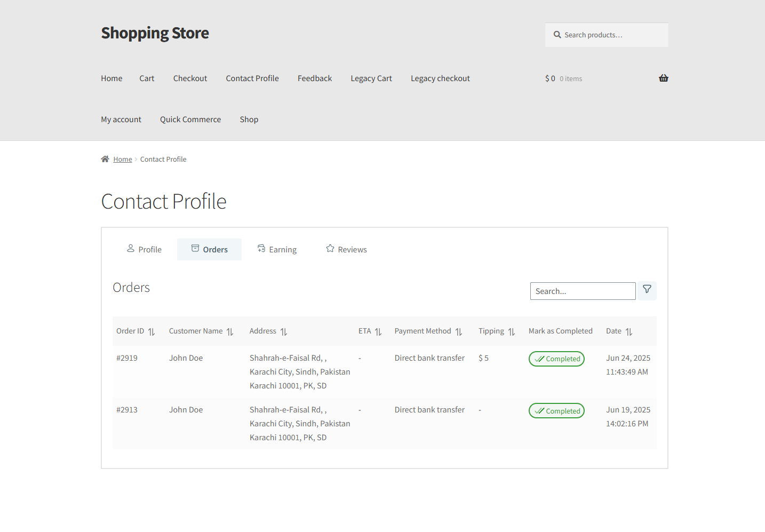765x532 pixels.
Task: Open the Earning tab
Action: (277, 249)
